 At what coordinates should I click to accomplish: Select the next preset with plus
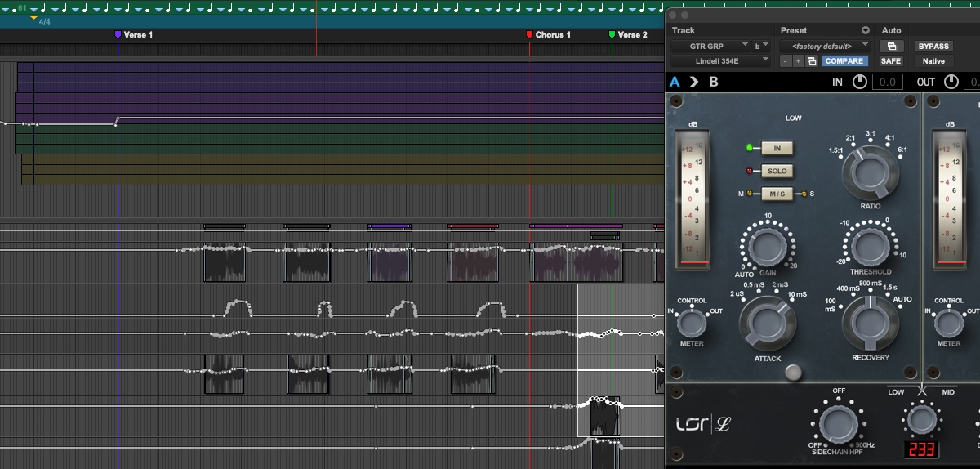(x=798, y=61)
